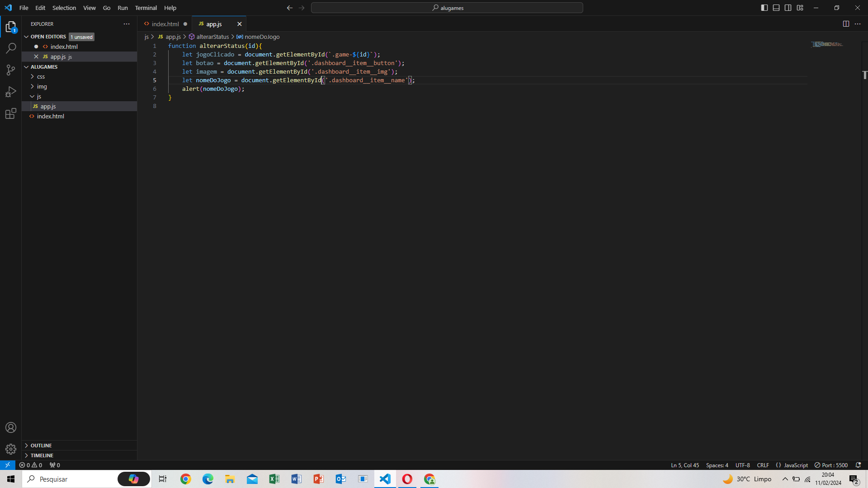868x488 pixels.
Task: Click the remote window status bar icon
Action: (8, 465)
